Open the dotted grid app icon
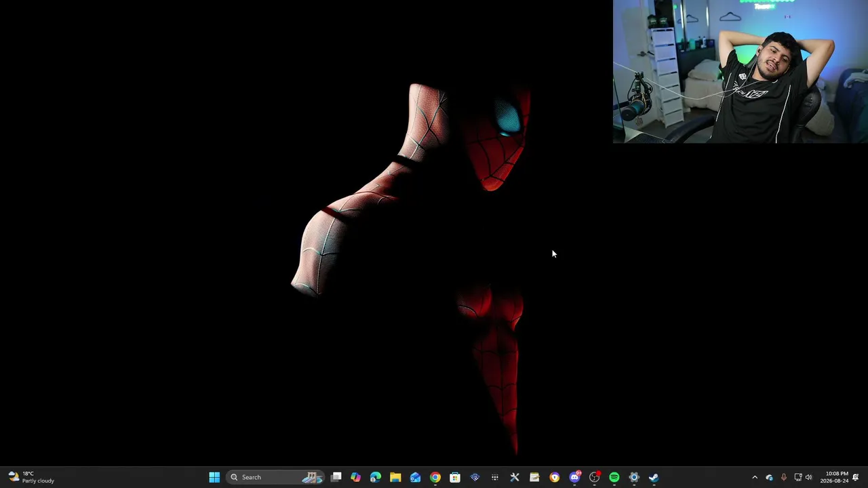This screenshot has height=488, width=868. (495, 477)
